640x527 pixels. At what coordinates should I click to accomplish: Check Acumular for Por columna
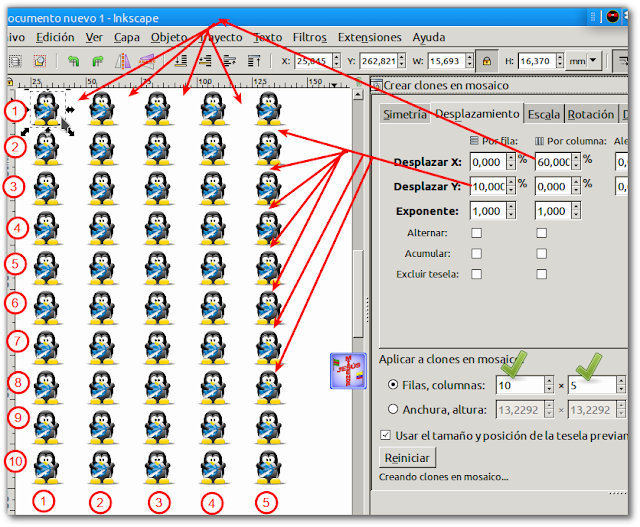542,253
